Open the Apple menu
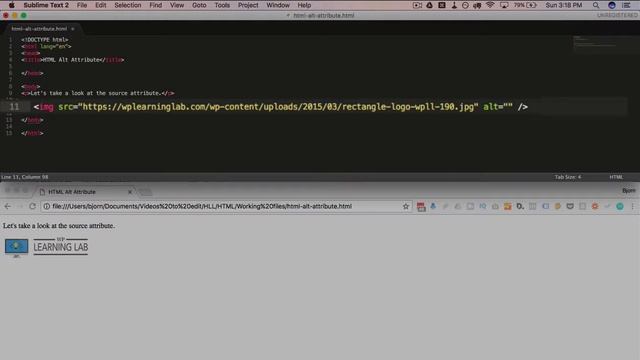The height and width of the screenshot is (360, 640). tap(11, 5)
